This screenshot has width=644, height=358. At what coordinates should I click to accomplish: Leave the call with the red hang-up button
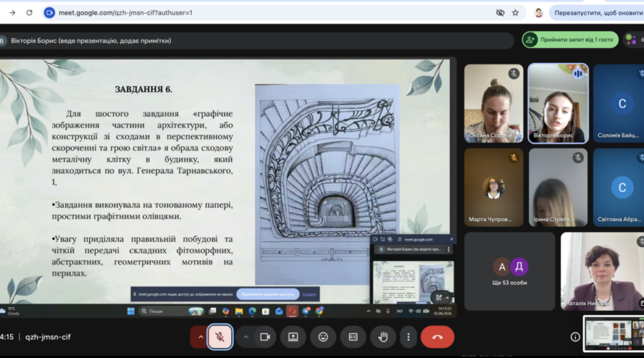coord(437,337)
